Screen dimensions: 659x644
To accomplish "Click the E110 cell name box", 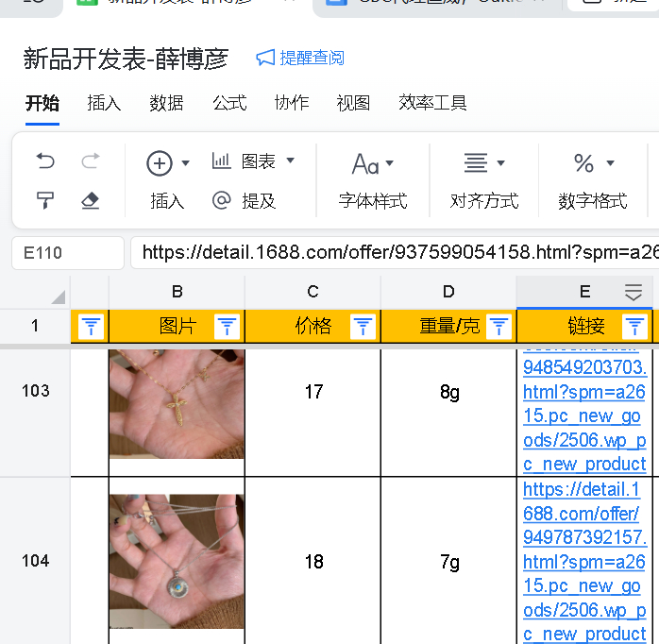I will coord(68,253).
